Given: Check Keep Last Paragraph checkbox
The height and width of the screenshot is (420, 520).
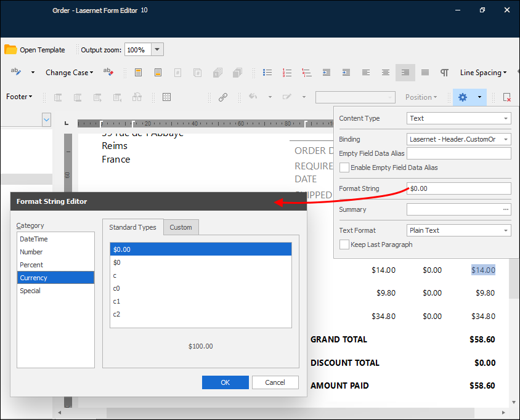Looking at the screenshot, I should point(344,244).
